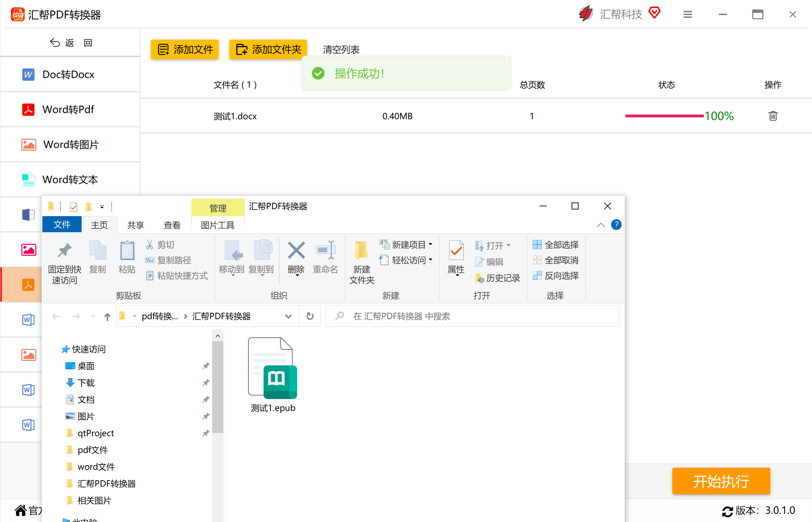Click 反向选择 in the ribbon
The width and height of the screenshot is (812, 522).
coord(555,276)
